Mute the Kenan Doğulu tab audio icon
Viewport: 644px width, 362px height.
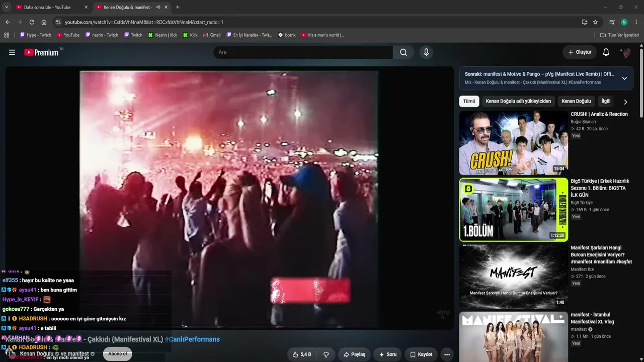tap(158, 7)
